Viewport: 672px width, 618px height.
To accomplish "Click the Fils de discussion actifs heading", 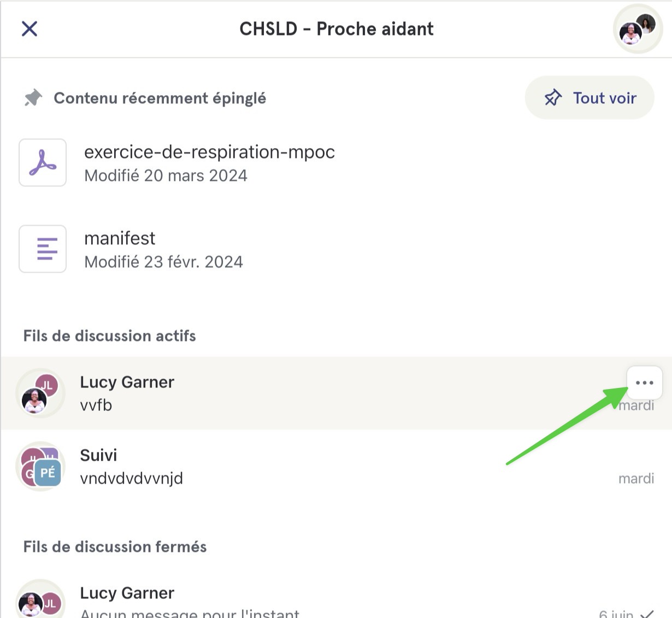I will pos(109,336).
